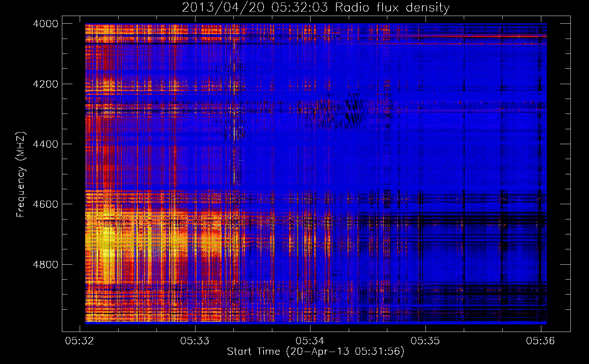Click the plot title "Radio flux density" text
Image resolution: width=589 pixels, height=364 pixels.
(392, 8)
